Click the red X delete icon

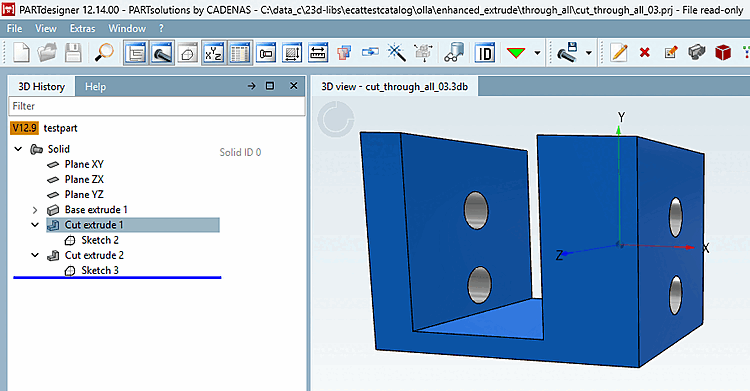tap(645, 53)
